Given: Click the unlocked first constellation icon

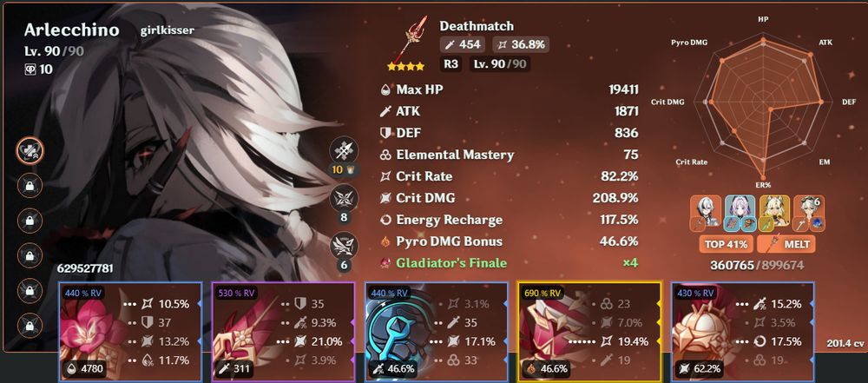Looking at the screenshot, I should pyautogui.click(x=30, y=150).
